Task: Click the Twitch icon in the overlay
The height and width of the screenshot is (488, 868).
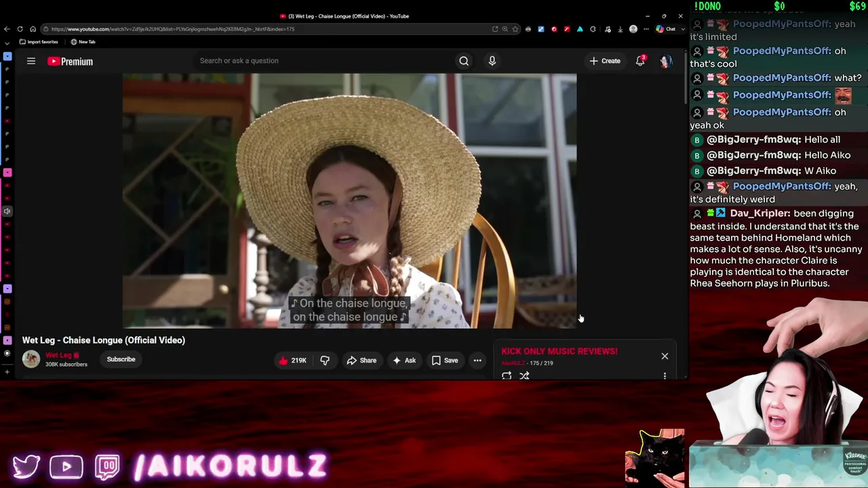Action: point(107,466)
